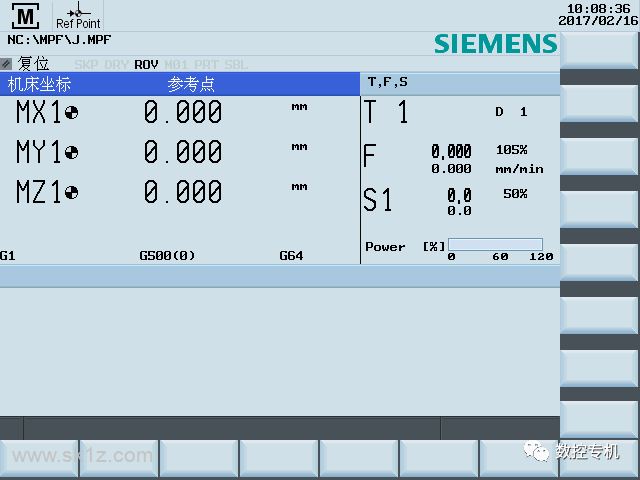Click the tool number T 1
Screen dimensions: 640x480
(386, 112)
